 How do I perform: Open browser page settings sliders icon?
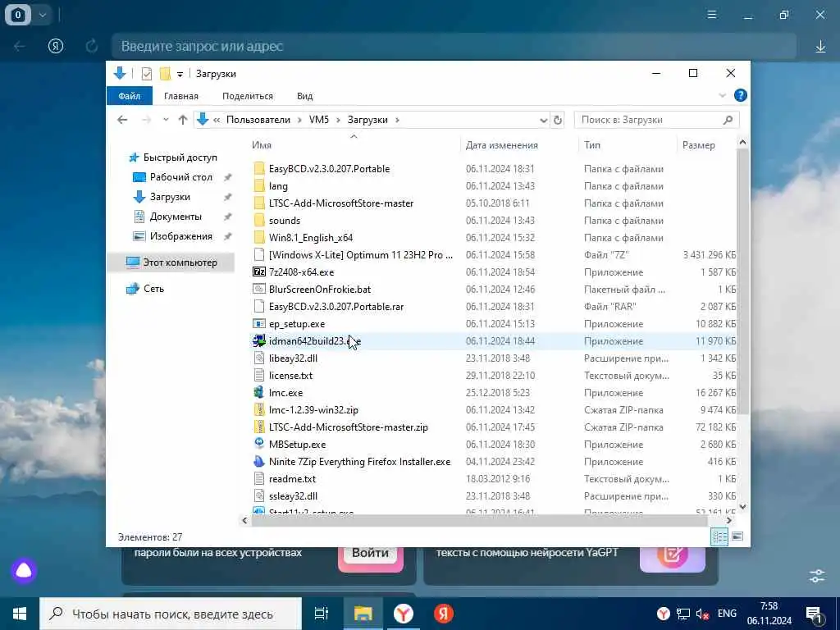[x=817, y=576]
